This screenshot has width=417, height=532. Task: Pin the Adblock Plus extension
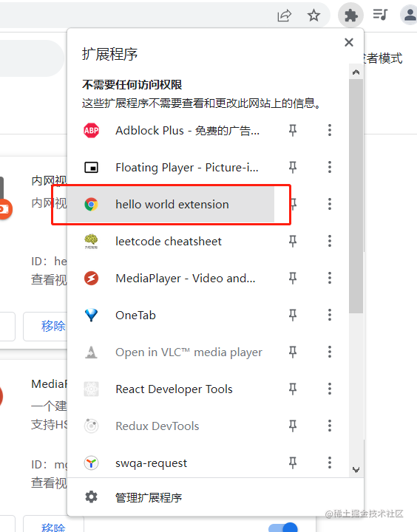(x=293, y=130)
